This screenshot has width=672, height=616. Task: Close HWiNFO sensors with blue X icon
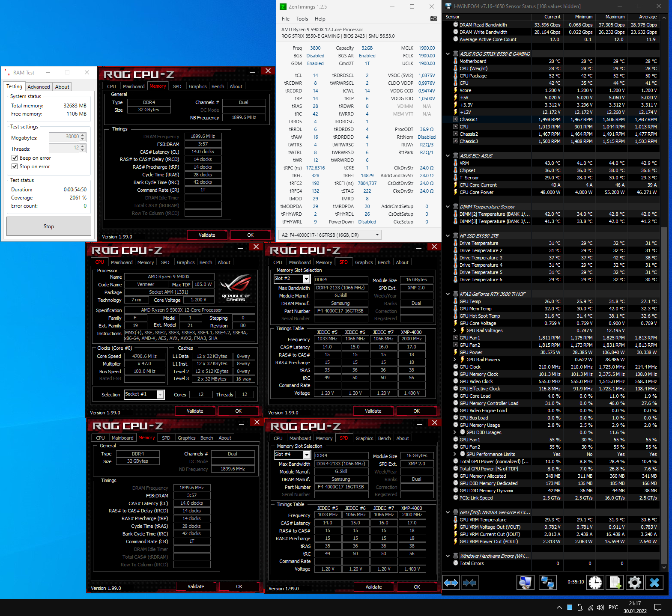point(654,583)
